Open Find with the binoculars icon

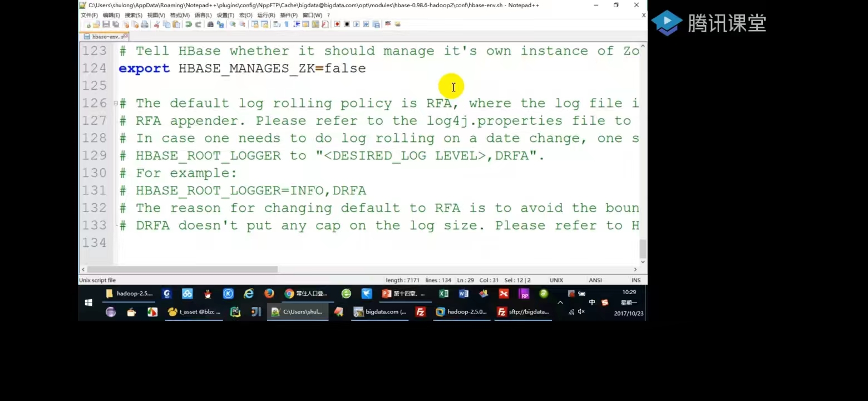pos(210,24)
